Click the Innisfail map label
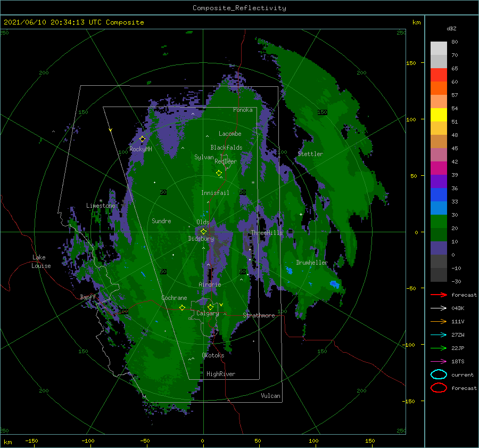The height and width of the screenshot is (448, 479). point(215,193)
